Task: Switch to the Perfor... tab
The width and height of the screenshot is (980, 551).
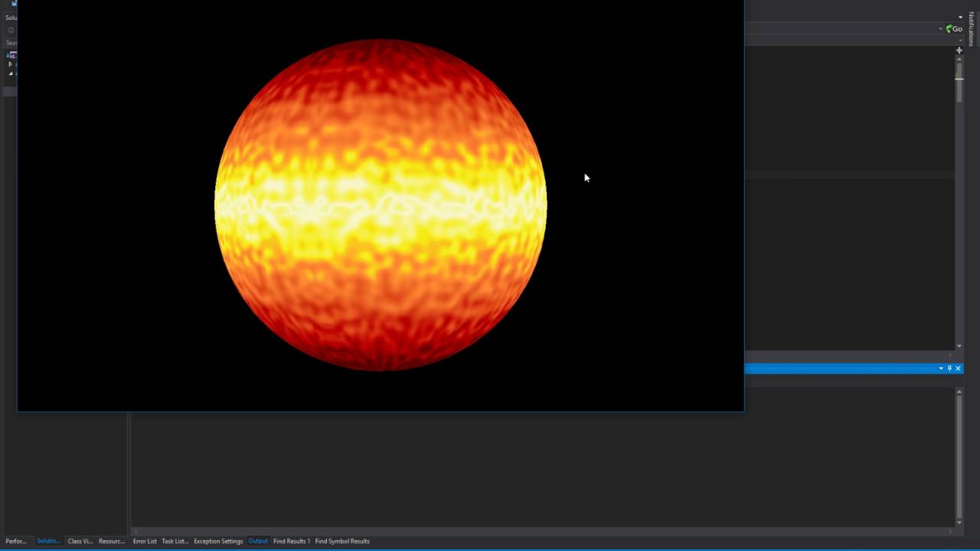Action: point(16,541)
